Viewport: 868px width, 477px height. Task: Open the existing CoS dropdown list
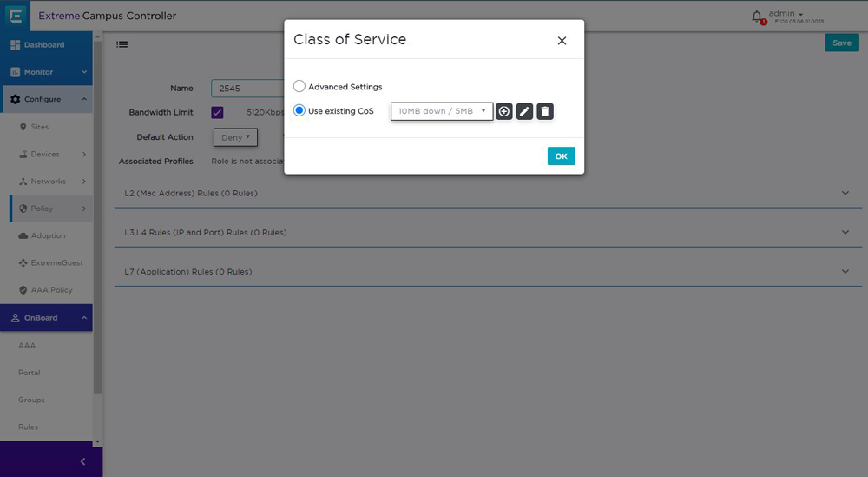(442, 111)
